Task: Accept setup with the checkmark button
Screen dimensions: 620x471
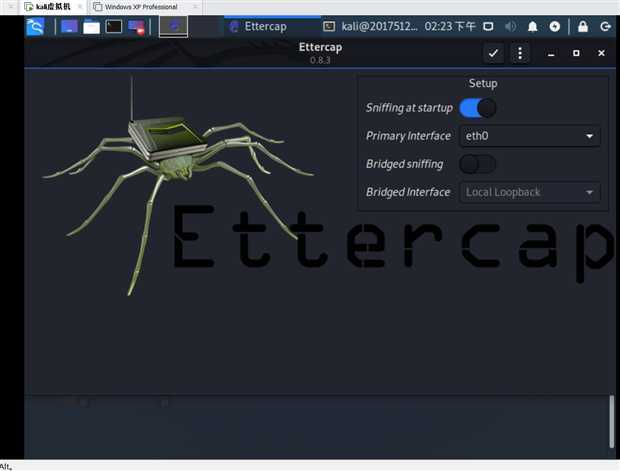Action: (493, 53)
